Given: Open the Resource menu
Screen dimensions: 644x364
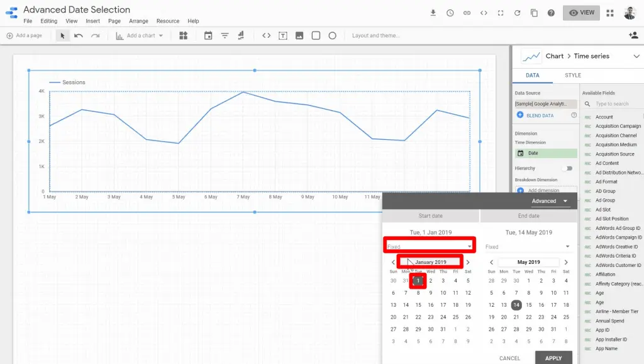Looking at the screenshot, I should [167, 21].
